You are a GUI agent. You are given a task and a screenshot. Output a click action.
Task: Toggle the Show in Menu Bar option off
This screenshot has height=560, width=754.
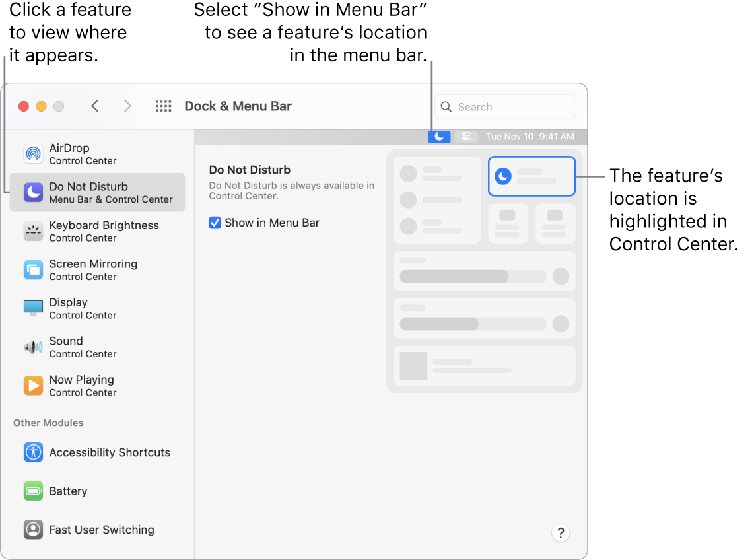[215, 223]
